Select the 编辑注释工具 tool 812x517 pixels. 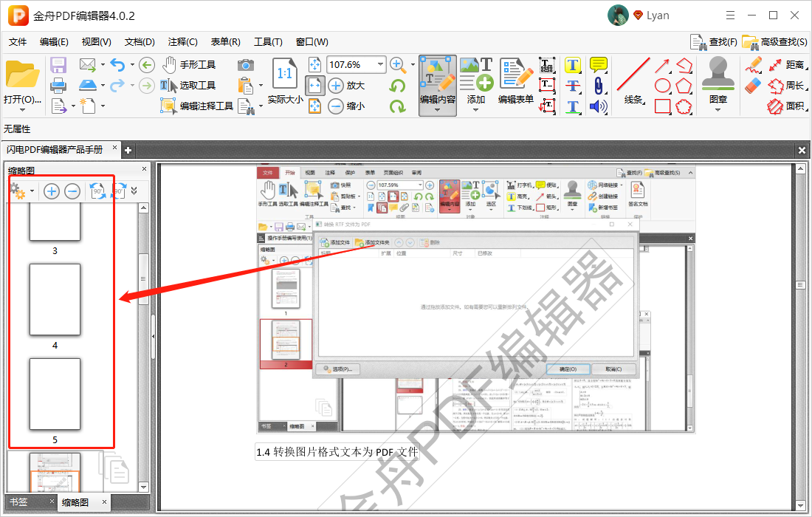197,106
